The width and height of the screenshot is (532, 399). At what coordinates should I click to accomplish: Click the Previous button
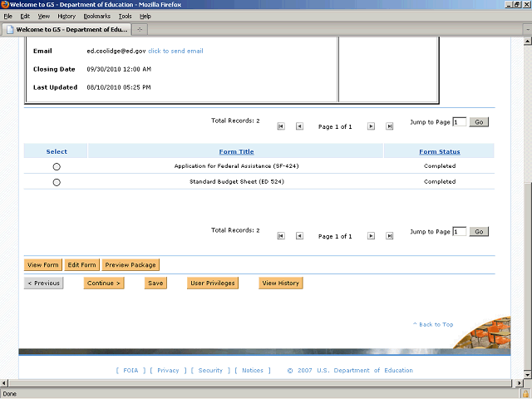pos(44,283)
